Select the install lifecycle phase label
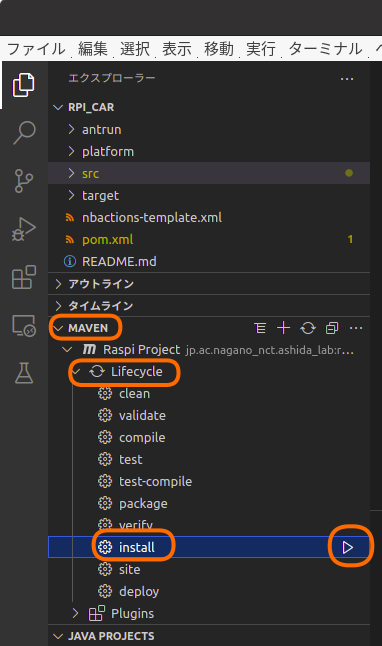This screenshot has height=646, width=382. (137, 547)
